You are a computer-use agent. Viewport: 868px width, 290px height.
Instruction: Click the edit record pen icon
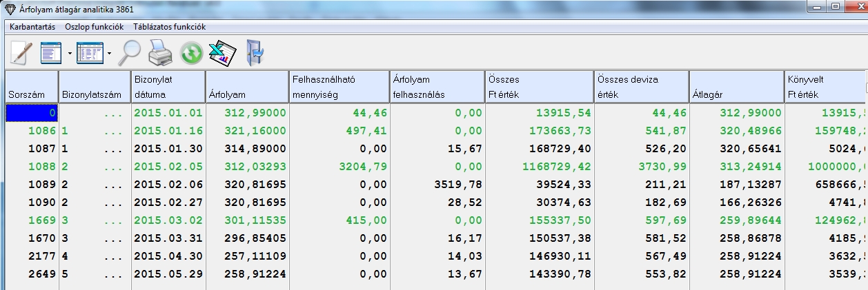pyautogui.click(x=21, y=52)
